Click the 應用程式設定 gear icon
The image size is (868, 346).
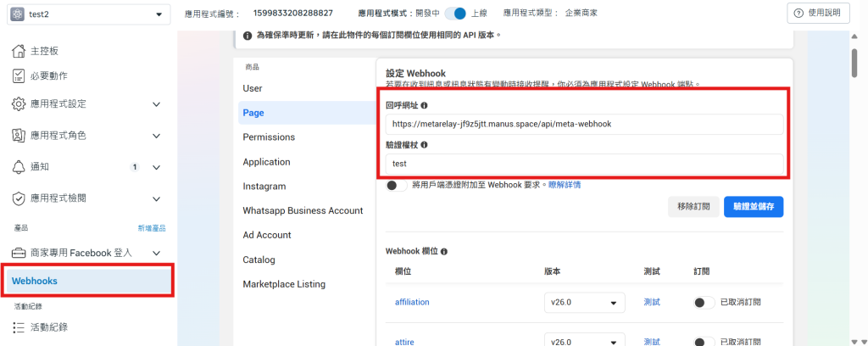(x=19, y=103)
